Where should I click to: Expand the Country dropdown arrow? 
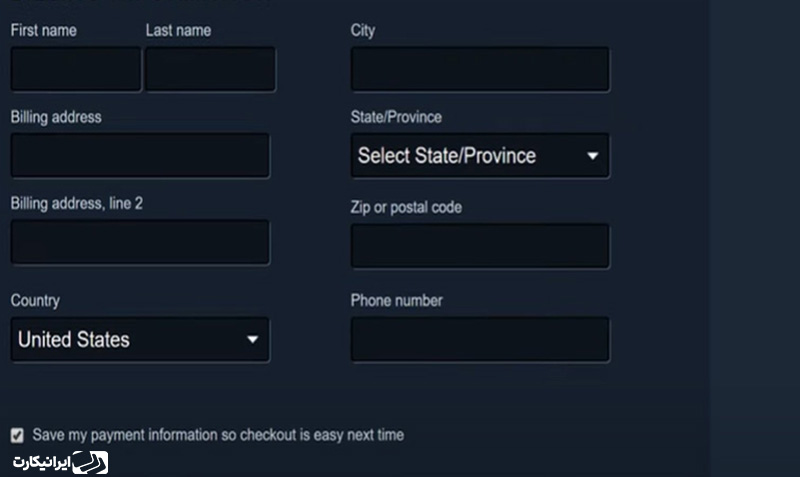253,339
